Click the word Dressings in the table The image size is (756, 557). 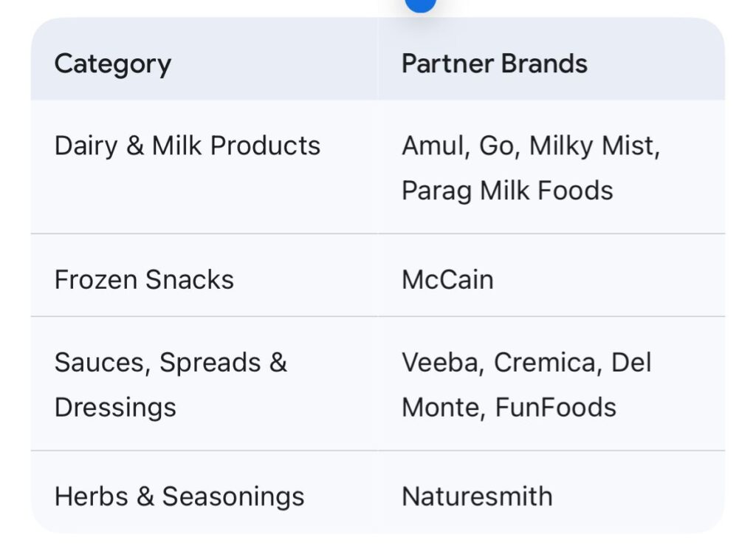115,407
